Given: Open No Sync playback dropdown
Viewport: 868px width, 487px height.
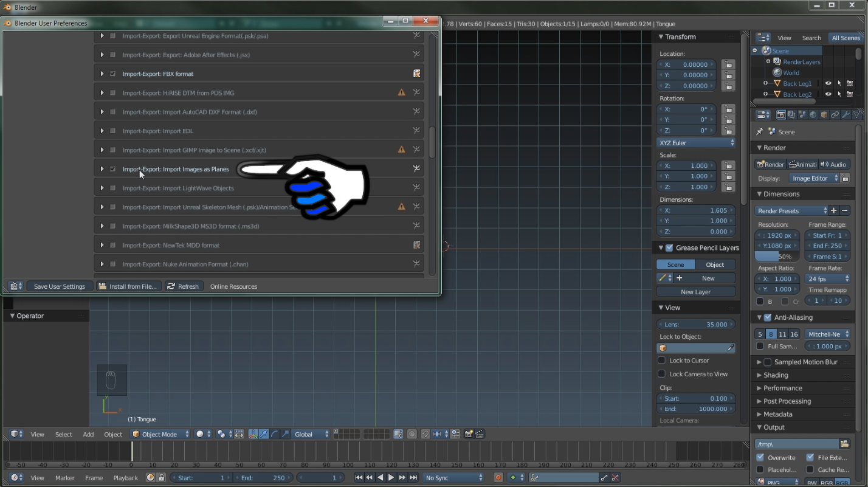Looking at the screenshot, I should coord(453,478).
